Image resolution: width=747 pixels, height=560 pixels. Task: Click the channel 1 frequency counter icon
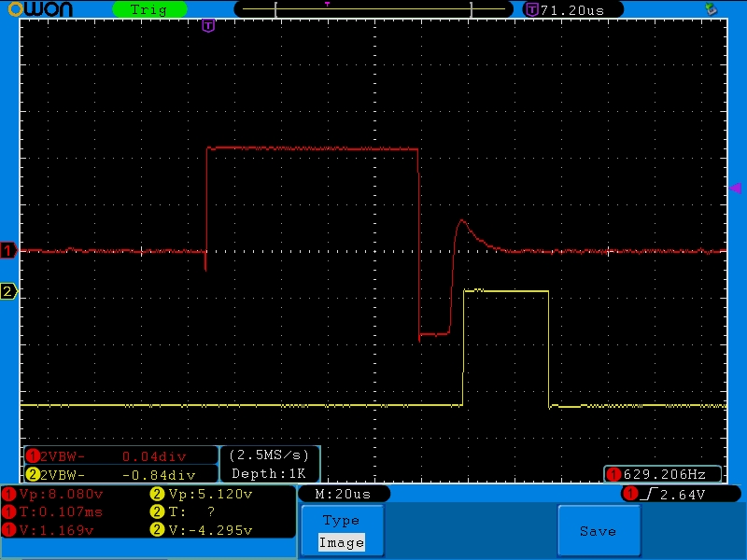click(x=613, y=474)
